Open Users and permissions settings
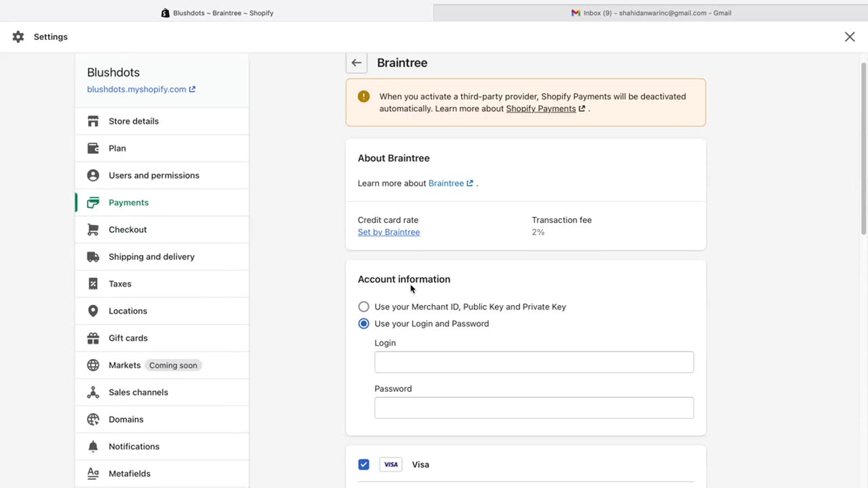 [x=162, y=175]
